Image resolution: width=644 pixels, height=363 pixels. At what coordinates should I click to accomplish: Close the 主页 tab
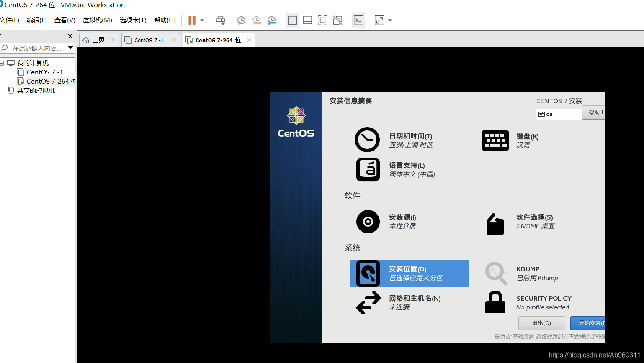[x=113, y=40]
